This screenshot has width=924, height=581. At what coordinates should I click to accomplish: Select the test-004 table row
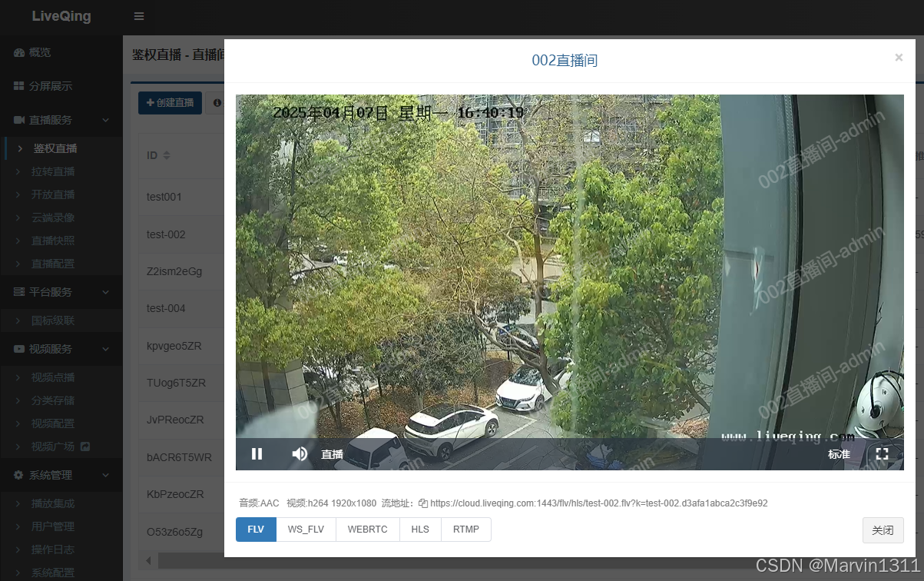[x=181, y=308]
